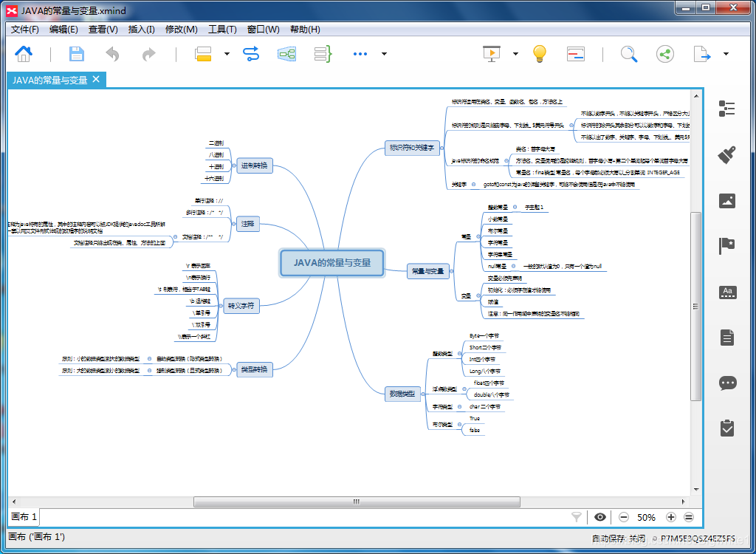Open the more insert options (three dots)

pyautogui.click(x=360, y=54)
